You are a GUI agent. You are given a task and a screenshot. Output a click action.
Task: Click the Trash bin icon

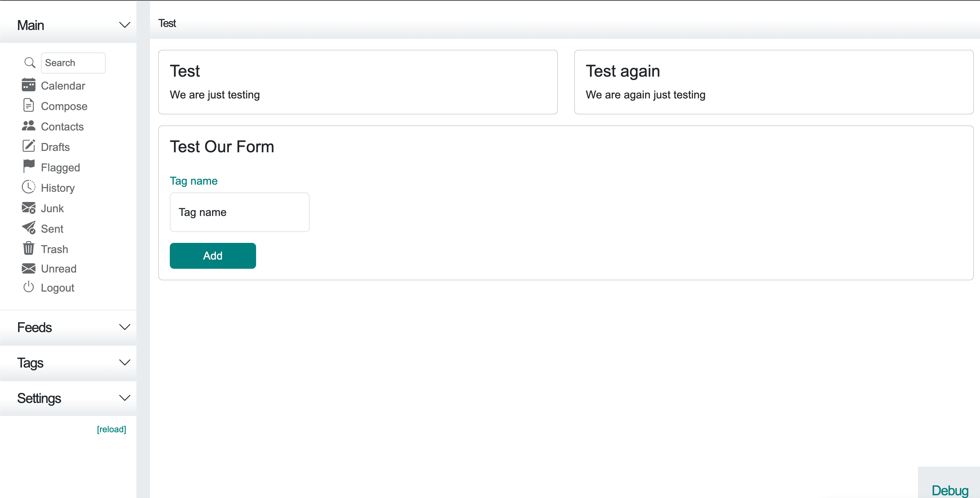(x=29, y=249)
